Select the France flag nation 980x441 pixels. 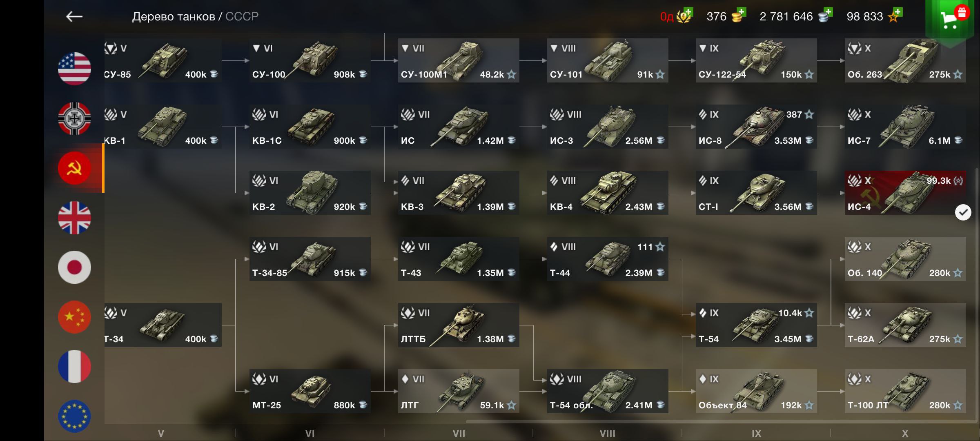(x=74, y=366)
